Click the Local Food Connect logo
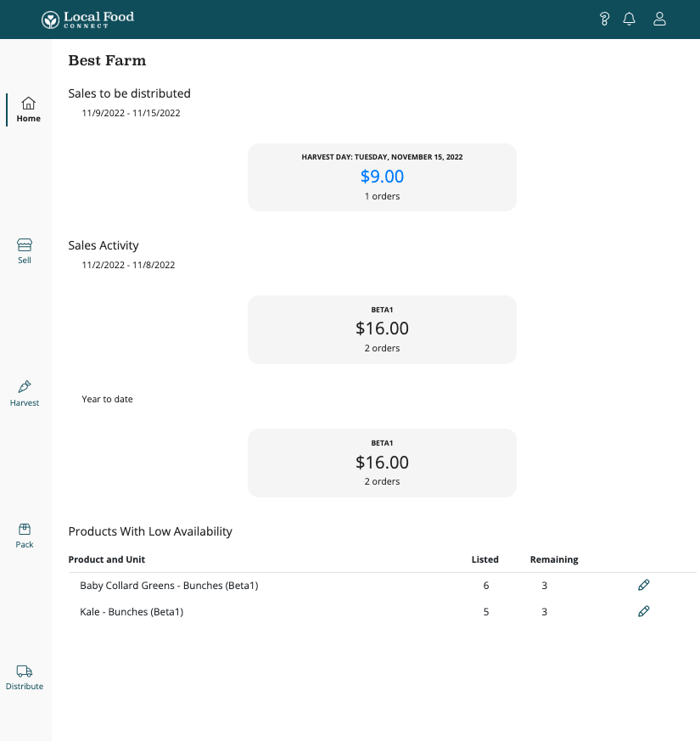700x741 pixels. click(x=88, y=20)
